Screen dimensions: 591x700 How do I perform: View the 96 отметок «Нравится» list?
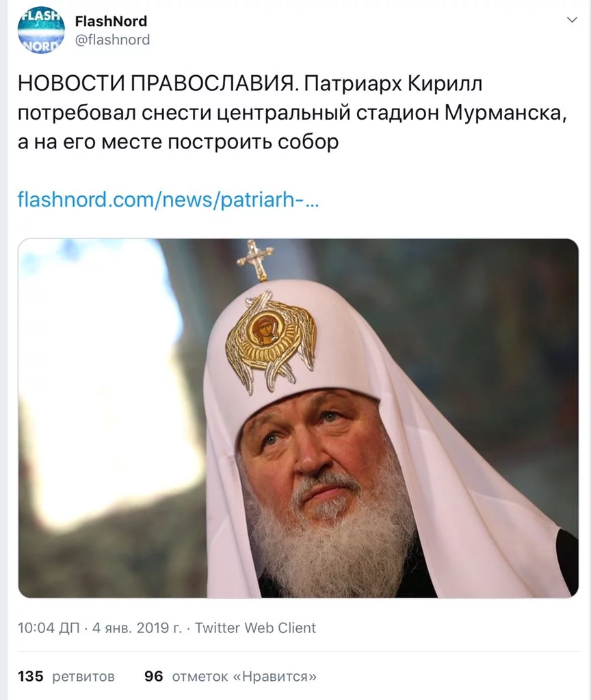coord(230,676)
